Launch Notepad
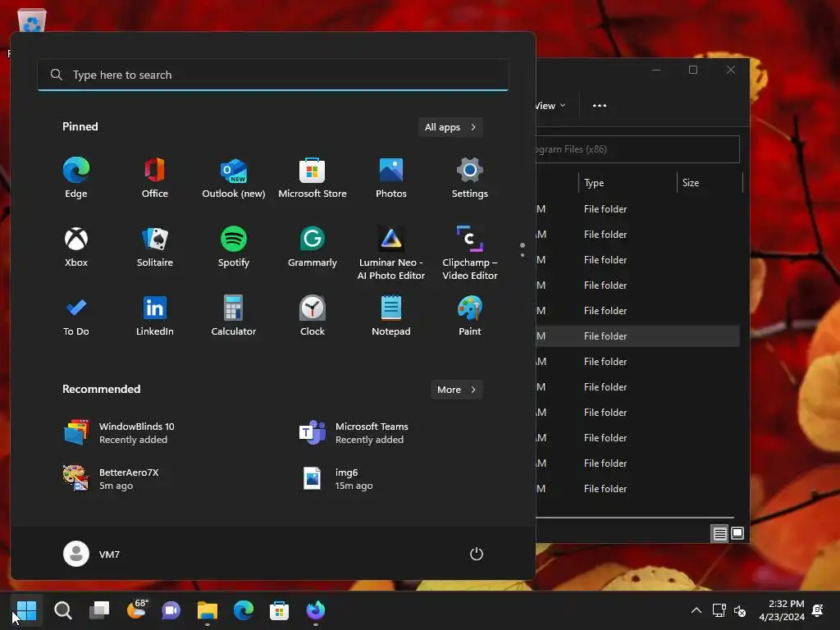 pos(391,316)
